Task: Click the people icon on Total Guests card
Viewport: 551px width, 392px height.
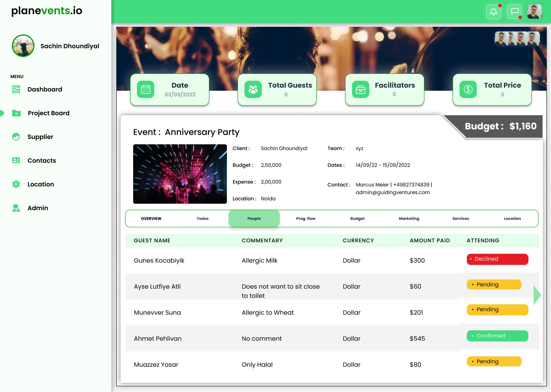Action: [x=253, y=90]
